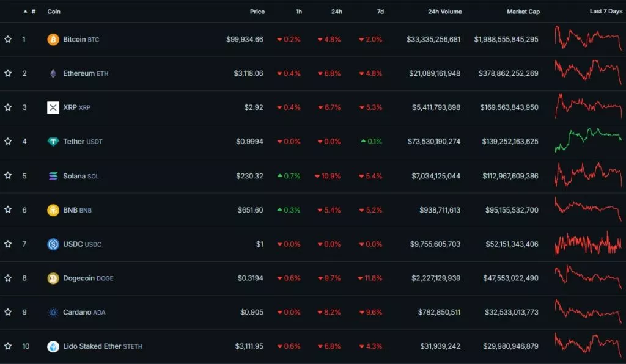The height and width of the screenshot is (364, 626).
Task: Open XRP's 7-day sparkline chart
Action: pos(588,106)
